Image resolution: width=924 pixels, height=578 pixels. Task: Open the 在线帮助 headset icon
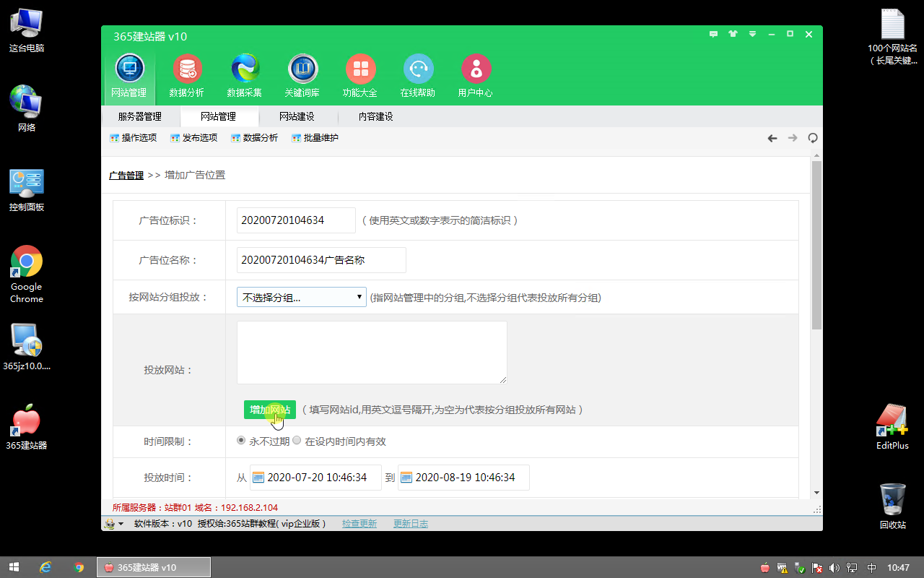418,76
